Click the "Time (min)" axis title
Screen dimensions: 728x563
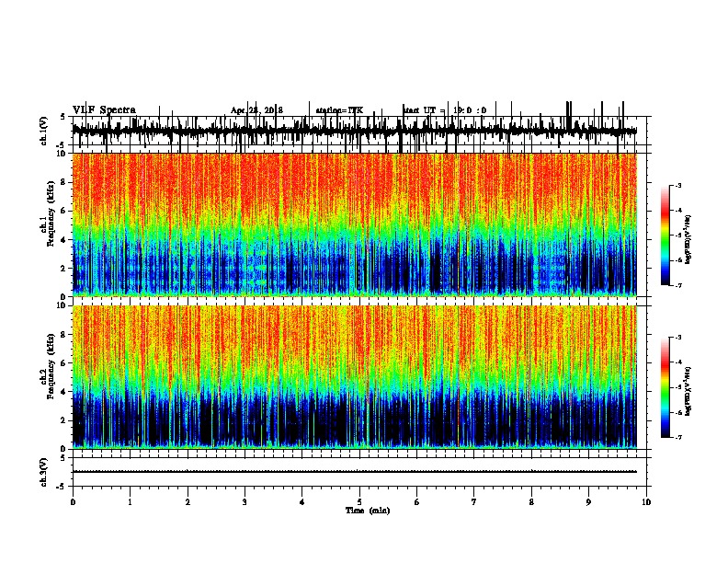(368, 511)
